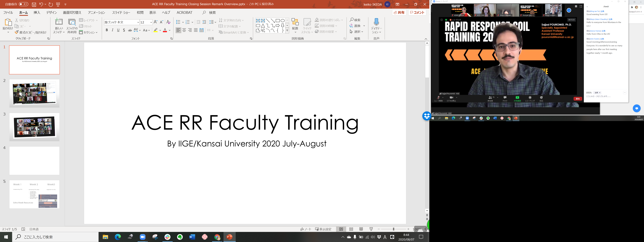644x242 pixels.
Task: Open the Participants icon in Zoom
Action: (490, 97)
